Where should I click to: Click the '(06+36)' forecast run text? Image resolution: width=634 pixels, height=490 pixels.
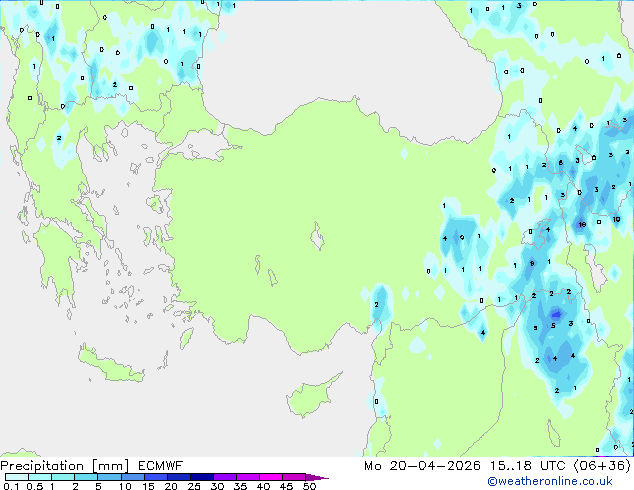pyautogui.click(x=602, y=466)
